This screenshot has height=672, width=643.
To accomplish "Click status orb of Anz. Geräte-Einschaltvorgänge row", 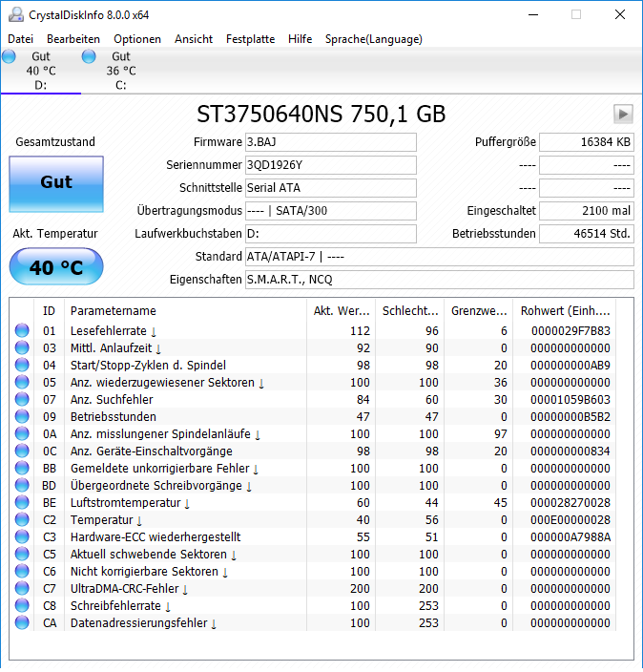I will 22,451.
